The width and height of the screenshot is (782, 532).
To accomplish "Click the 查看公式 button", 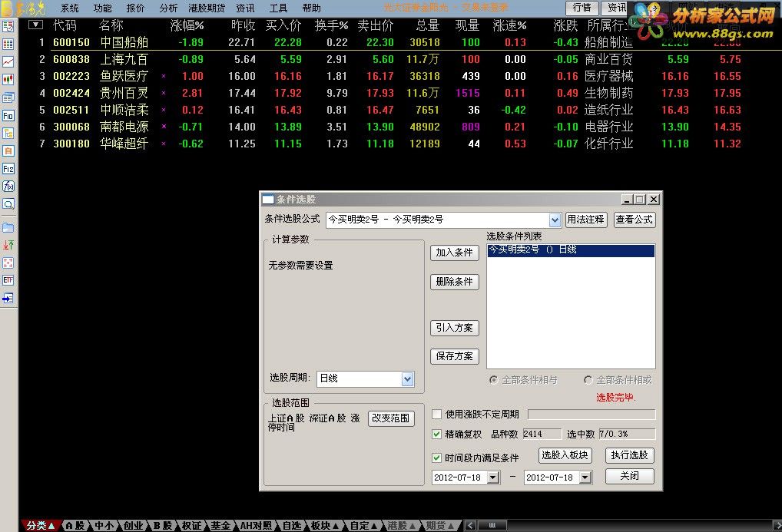I will 634,220.
